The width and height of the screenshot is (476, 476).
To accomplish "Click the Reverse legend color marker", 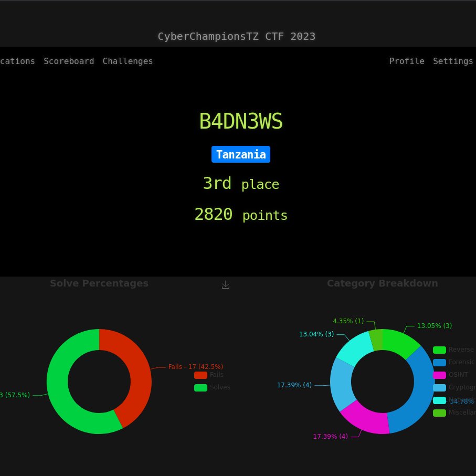I will click(439, 350).
